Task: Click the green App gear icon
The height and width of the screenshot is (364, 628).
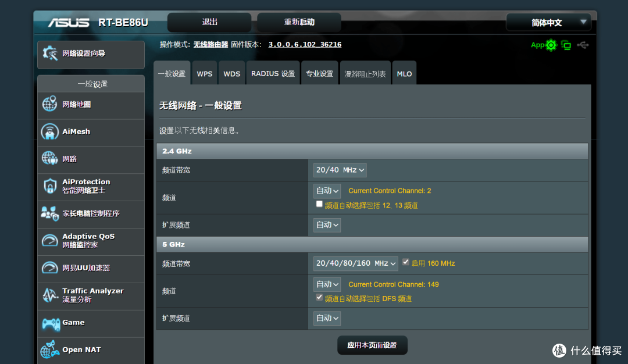Action: 551,45
